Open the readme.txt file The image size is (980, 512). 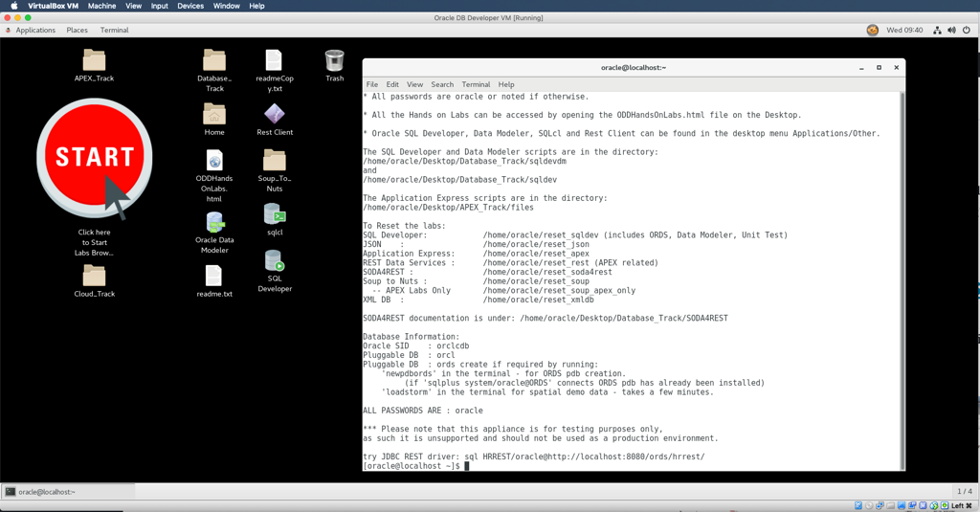pos(214,277)
